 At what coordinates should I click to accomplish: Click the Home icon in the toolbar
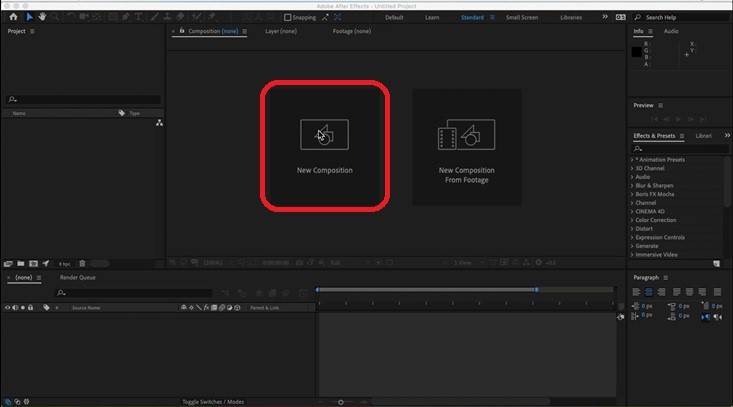pyautogui.click(x=13, y=17)
